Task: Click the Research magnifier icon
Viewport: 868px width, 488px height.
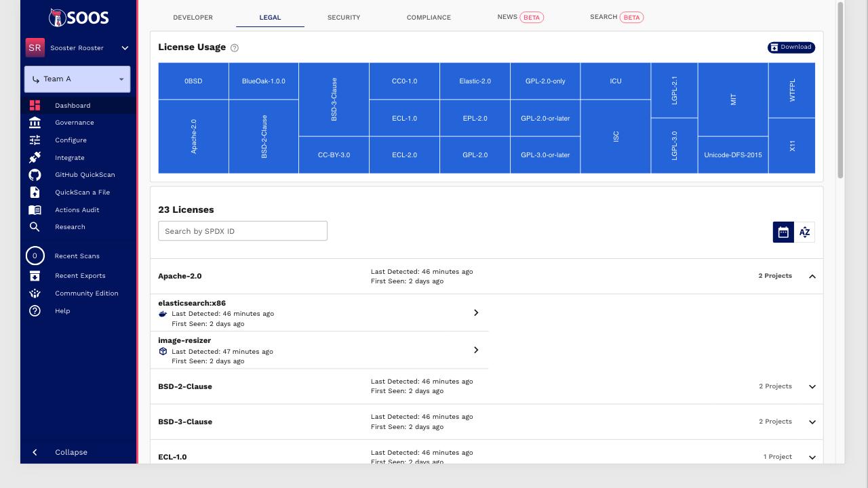Action: tap(35, 227)
